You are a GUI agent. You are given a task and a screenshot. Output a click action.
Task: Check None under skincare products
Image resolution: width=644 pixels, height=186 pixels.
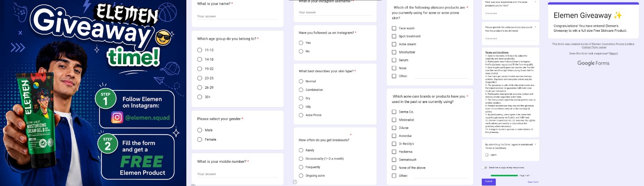394,68
